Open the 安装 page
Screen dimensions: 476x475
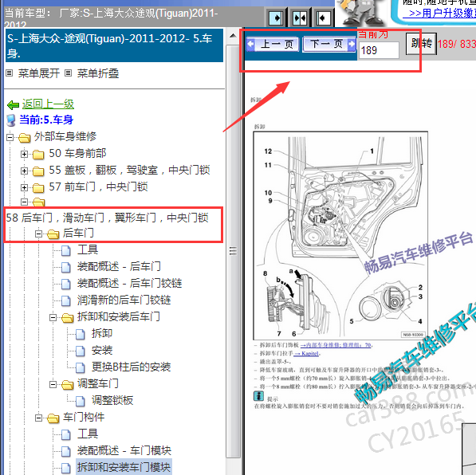102,350
